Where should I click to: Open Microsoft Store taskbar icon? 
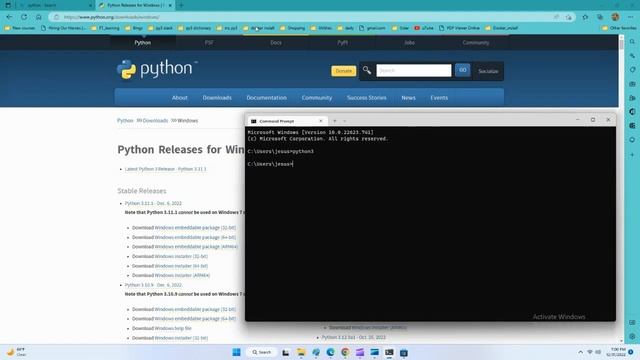pyautogui.click(x=404, y=352)
